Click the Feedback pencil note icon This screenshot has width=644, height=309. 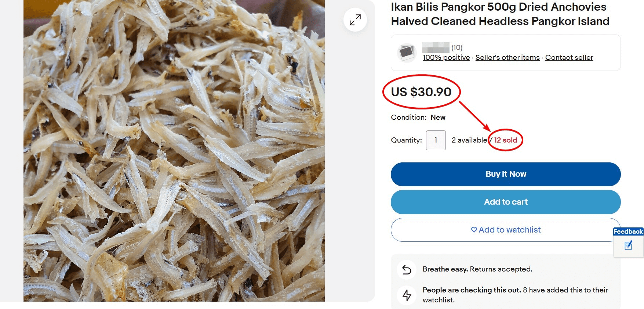pos(628,245)
